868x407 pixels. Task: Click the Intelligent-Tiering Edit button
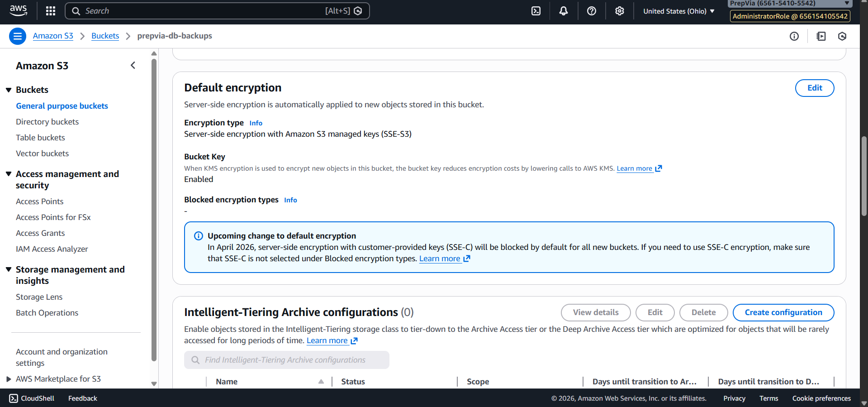coord(655,312)
